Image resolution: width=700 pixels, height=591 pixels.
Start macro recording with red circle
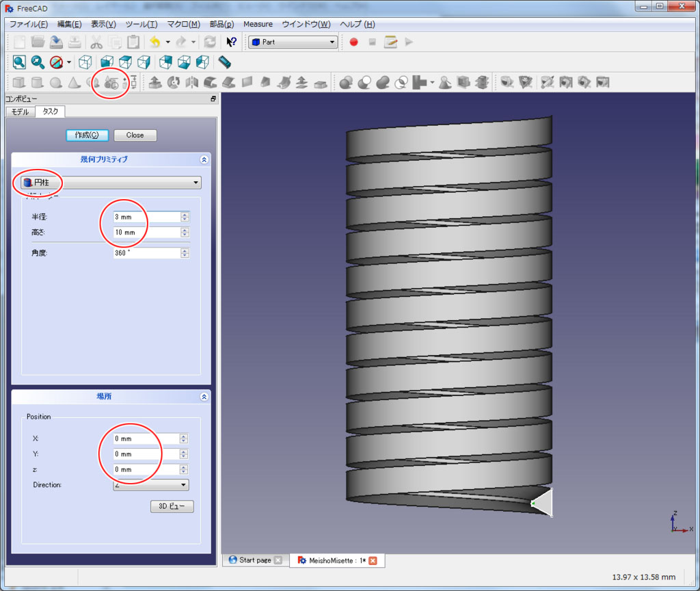pos(353,42)
